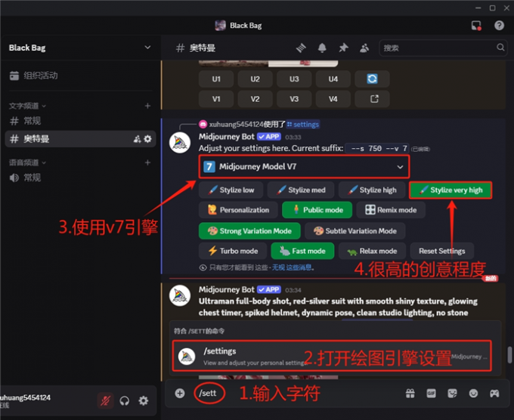
Task: Open the apps game controller icon
Action: (494, 393)
